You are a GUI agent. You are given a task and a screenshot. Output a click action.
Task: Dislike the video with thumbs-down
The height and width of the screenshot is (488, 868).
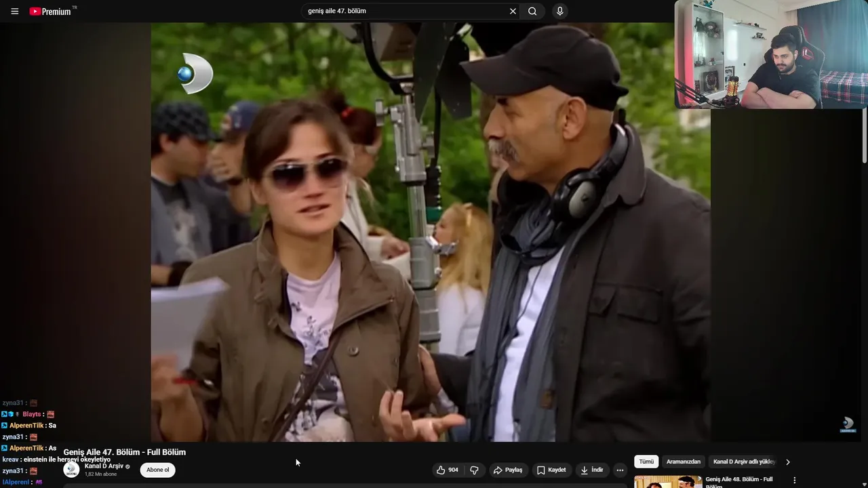tap(475, 470)
